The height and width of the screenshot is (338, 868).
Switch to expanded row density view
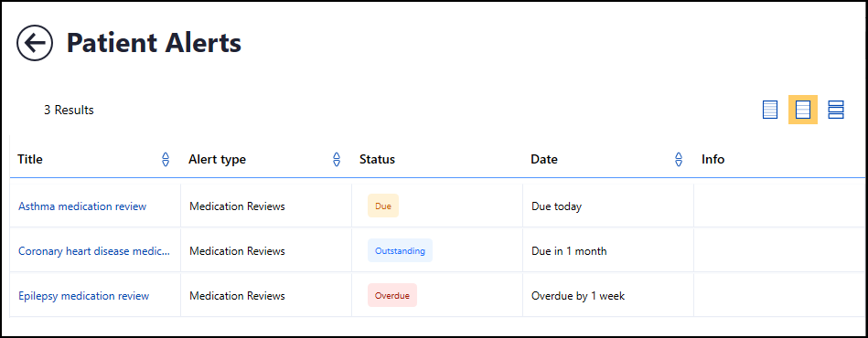pyautogui.click(x=836, y=110)
